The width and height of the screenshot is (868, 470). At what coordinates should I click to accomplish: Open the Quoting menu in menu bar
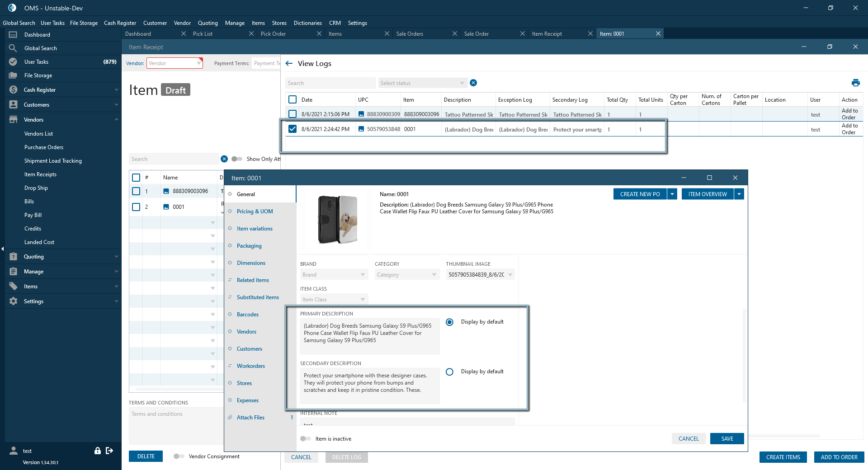pos(208,23)
